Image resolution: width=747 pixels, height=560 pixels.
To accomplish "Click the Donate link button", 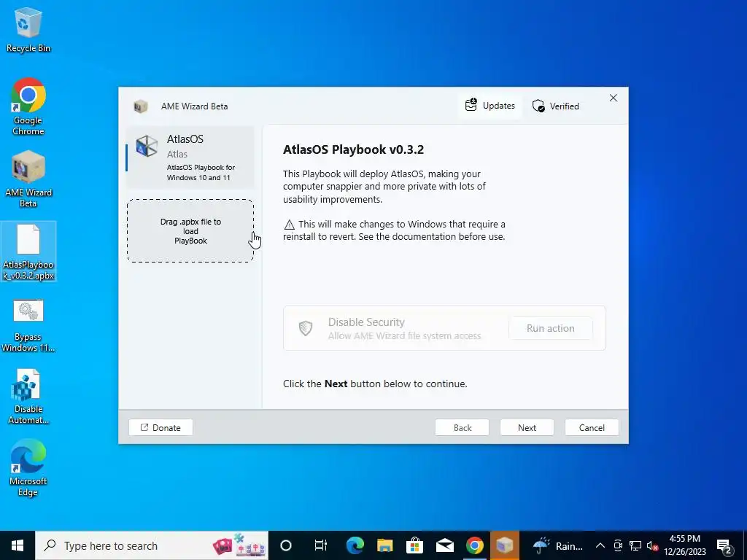I will [x=160, y=427].
